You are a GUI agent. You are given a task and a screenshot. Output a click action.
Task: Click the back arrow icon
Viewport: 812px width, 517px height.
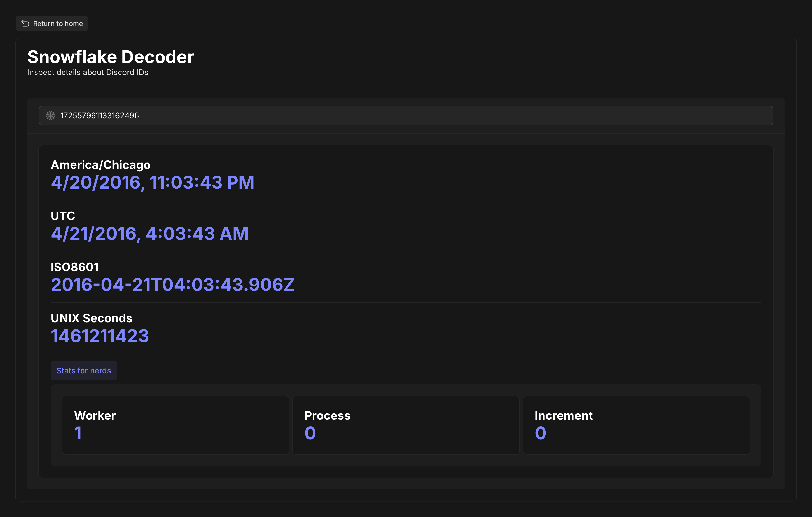[25, 23]
